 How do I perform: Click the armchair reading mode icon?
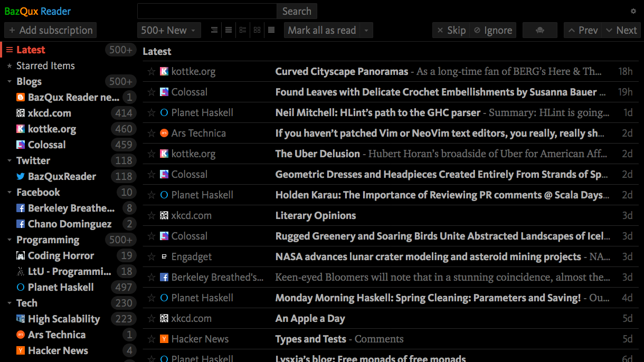point(539,30)
